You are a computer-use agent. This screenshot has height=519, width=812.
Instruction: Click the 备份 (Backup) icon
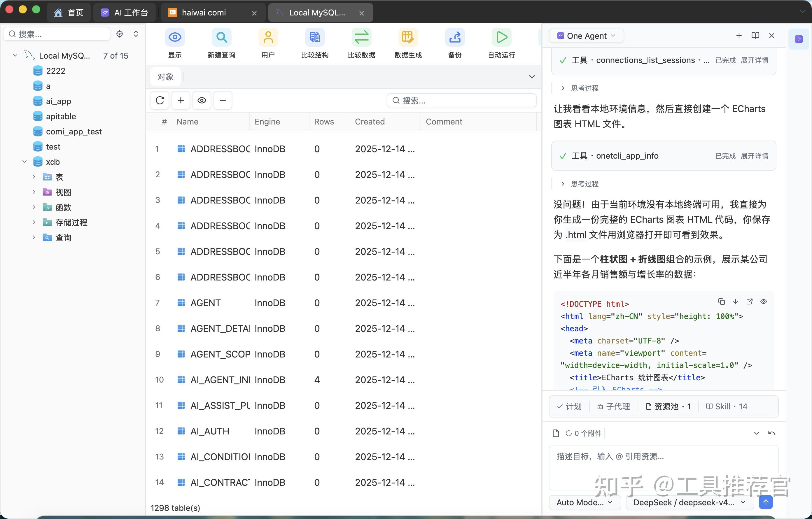click(454, 37)
